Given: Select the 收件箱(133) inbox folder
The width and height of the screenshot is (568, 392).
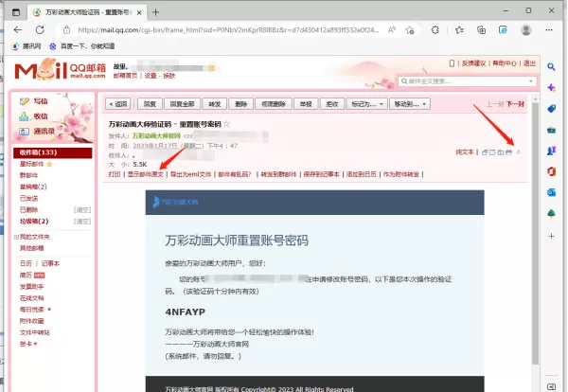Looking at the screenshot, I should tap(52, 152).
